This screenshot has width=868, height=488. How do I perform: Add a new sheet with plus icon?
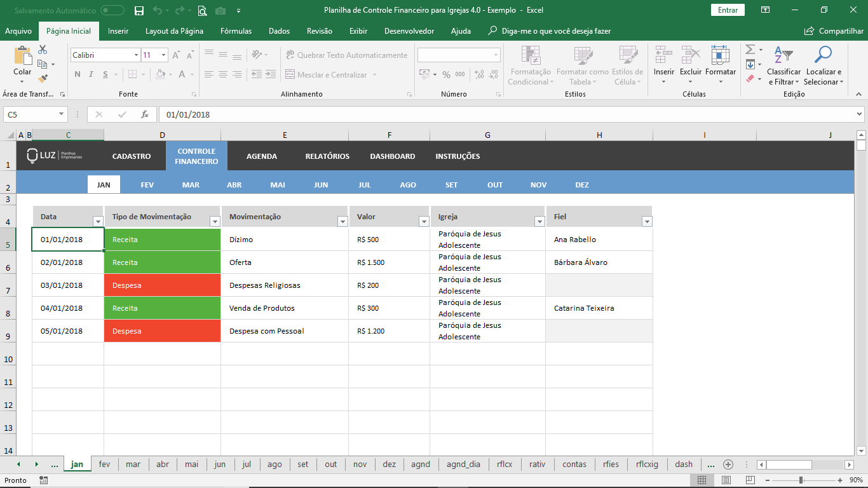coord(728,464)
